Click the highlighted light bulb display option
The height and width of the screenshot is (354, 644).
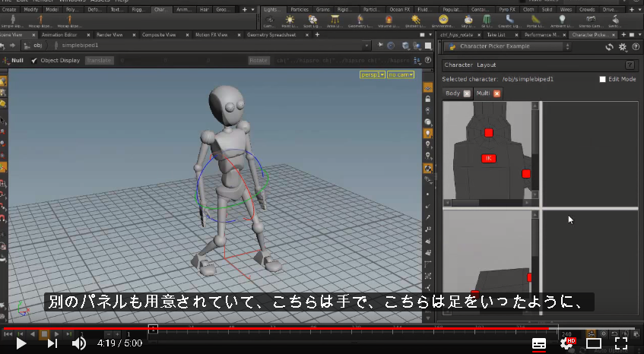[x=428, y=133]
